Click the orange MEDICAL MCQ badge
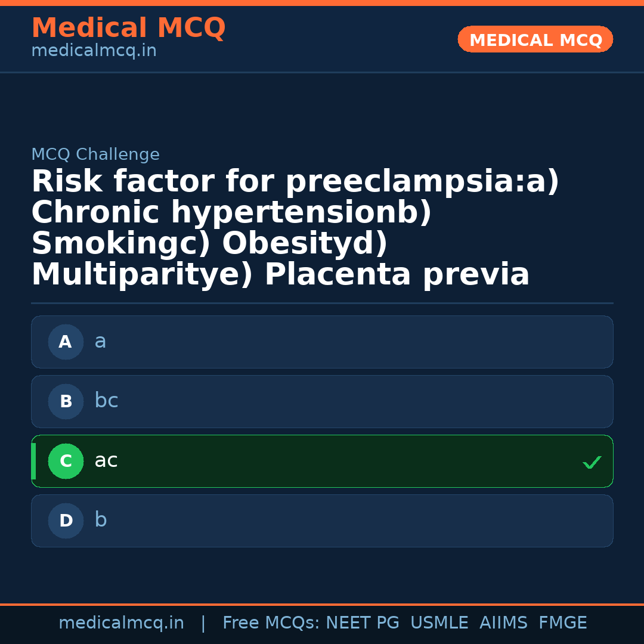The width and height of the screenshot is (644, 644). click(535, 40)
